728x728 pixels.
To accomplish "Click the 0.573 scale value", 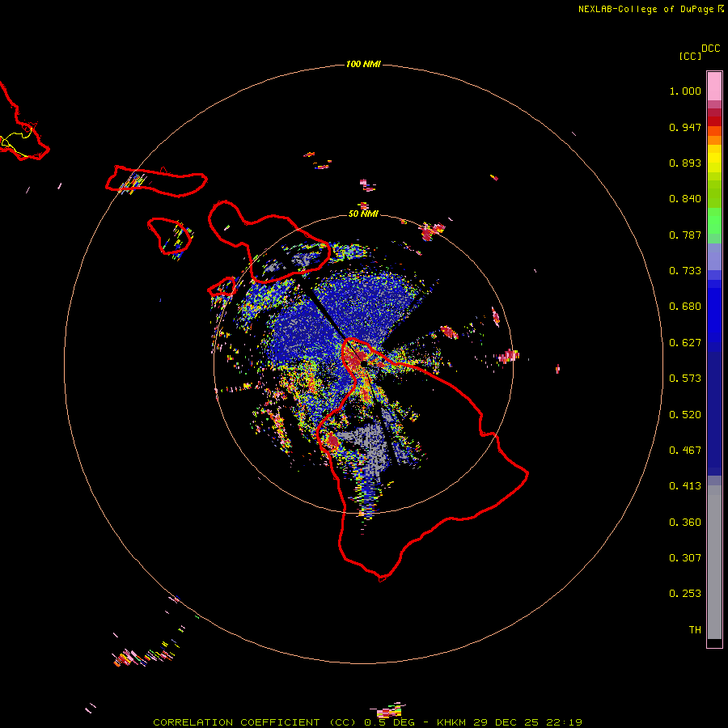I will coord(685,379).
